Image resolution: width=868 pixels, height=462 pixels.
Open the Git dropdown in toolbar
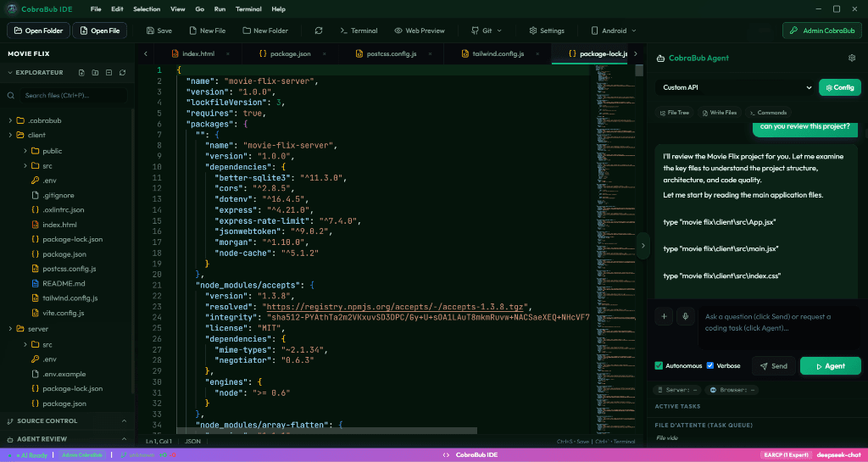[487, 31]
